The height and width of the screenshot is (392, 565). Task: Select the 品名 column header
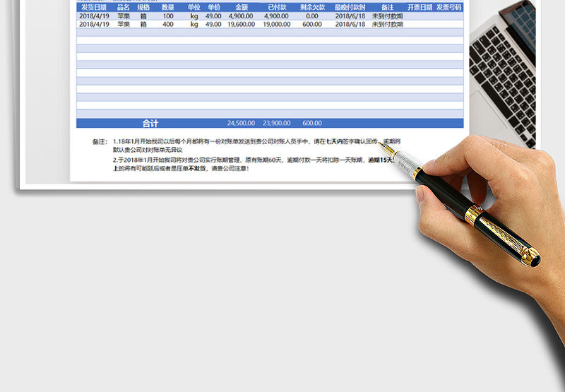123,7
